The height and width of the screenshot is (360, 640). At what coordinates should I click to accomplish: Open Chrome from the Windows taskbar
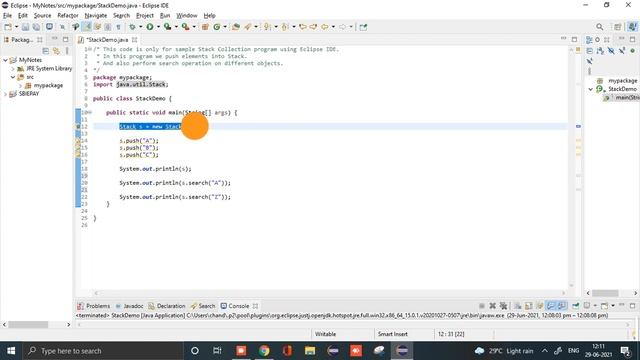264,351
